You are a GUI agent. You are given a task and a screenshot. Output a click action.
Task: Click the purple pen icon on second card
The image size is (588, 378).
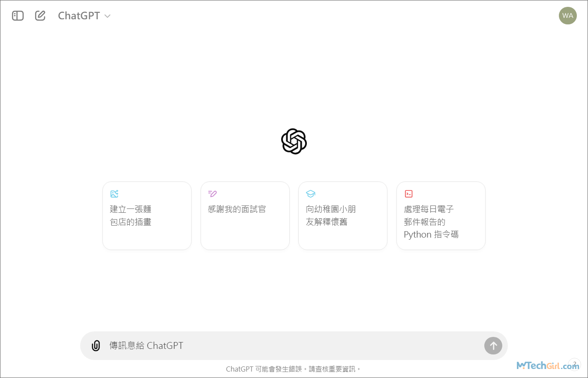(x=212, y=194)
